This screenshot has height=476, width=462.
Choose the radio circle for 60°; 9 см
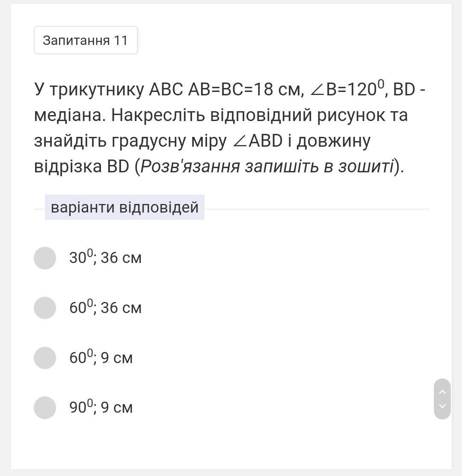coord(45,358)
